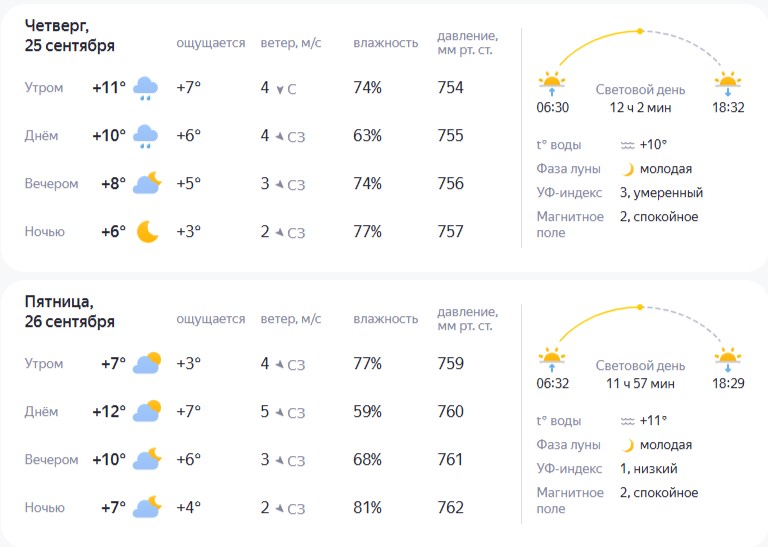
Task: Click north wind arrow for Thursday morning
Action: [x=281, y=89]
